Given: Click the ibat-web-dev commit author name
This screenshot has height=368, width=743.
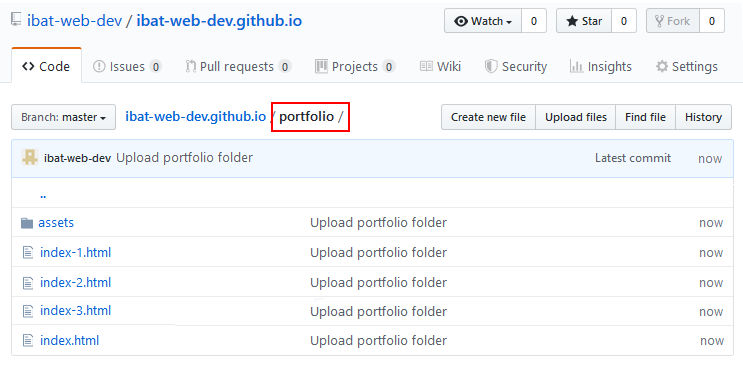Looking at the screenshot, I should 77,158.
